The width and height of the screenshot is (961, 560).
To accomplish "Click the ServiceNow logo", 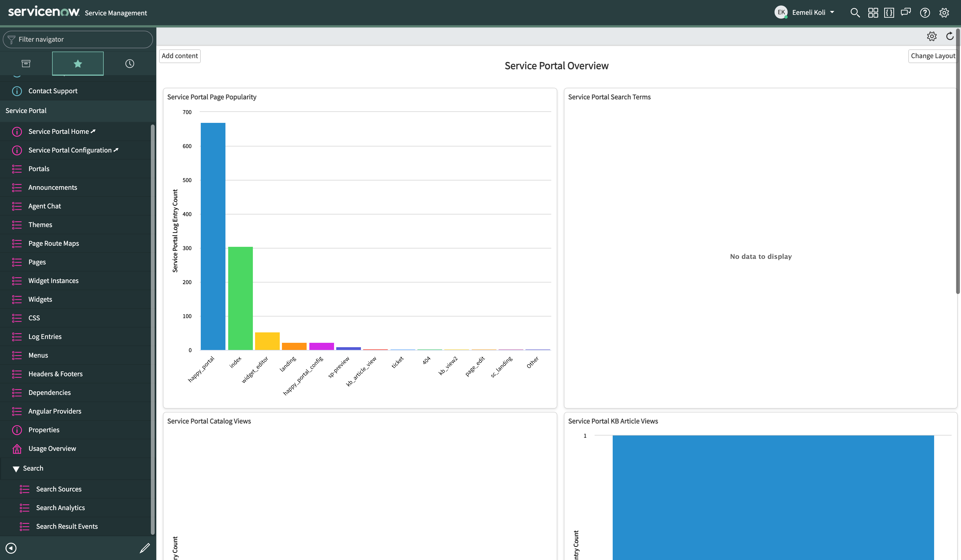I will click(x=44, y=12).
